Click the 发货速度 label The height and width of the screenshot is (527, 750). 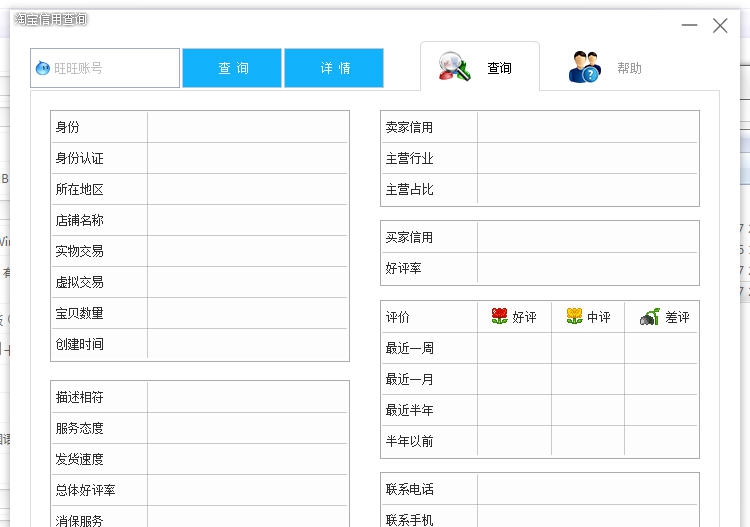pos(79,459)
